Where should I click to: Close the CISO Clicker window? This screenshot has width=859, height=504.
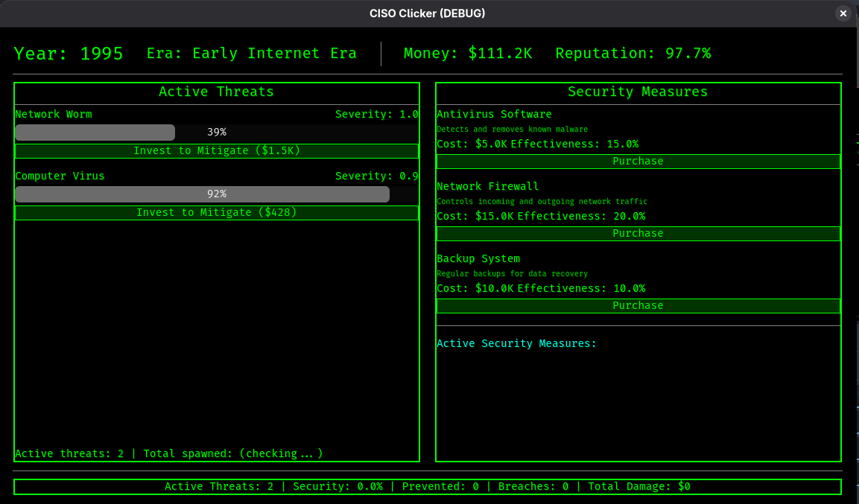(843, 13)
